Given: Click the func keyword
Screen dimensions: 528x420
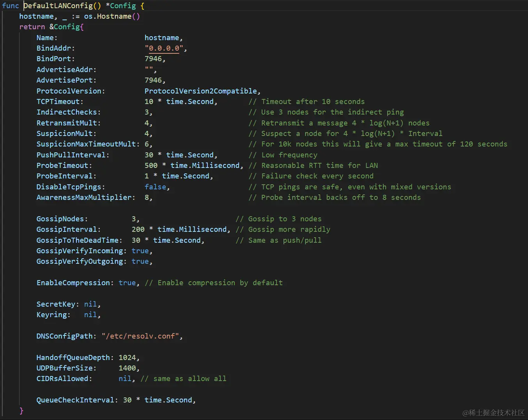Looking at the screenshot, I should [x=11, y=6].
